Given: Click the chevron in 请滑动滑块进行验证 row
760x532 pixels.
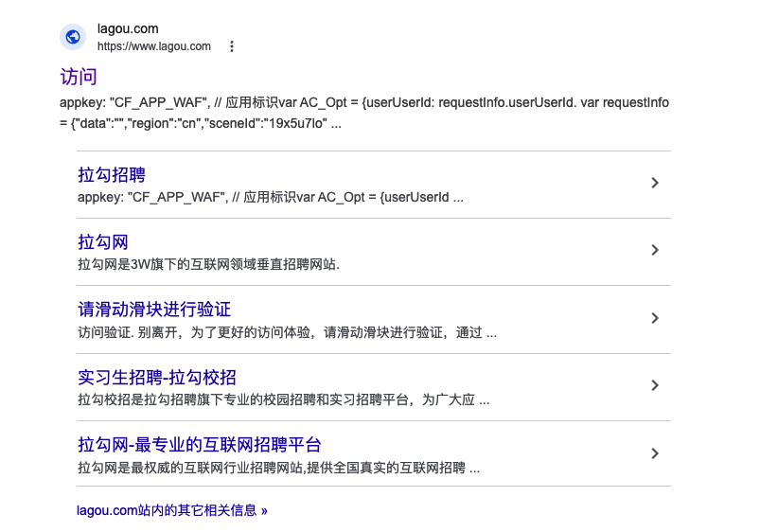Looking at the screenshot, I should (655, 318).
